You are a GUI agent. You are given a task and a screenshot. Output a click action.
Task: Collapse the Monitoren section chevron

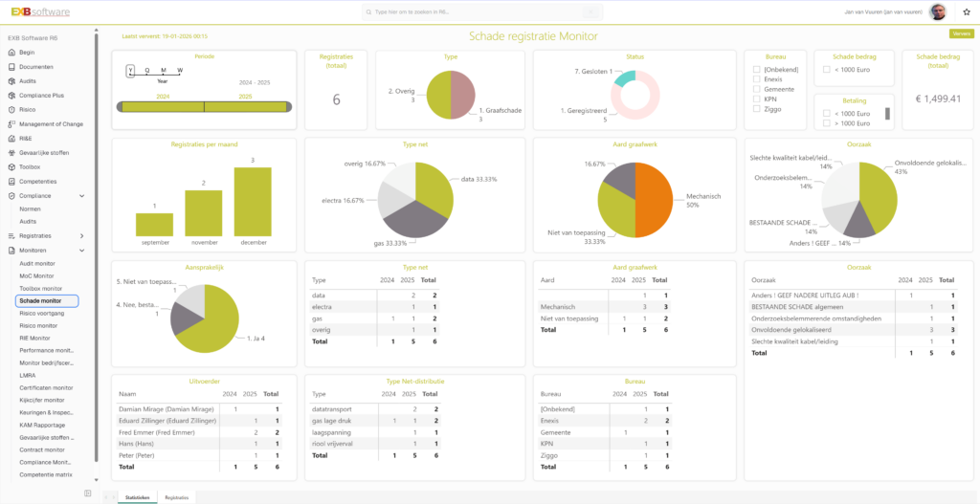pyautogui.click(x=82, y=251)
